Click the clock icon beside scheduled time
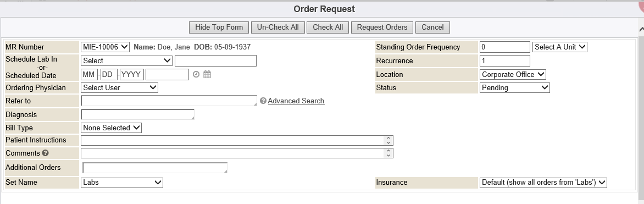 coord(196,74)
